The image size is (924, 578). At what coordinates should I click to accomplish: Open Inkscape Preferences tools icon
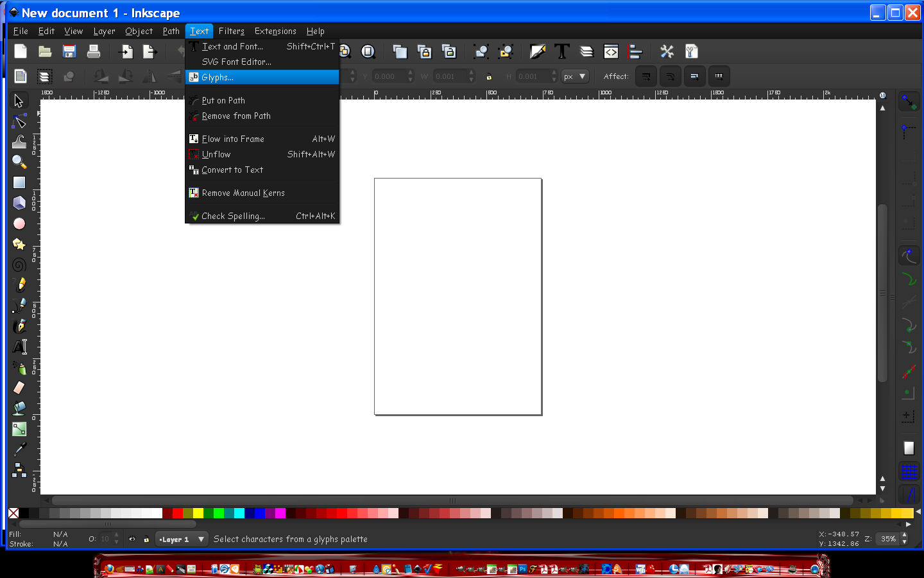tap(667, 51)
